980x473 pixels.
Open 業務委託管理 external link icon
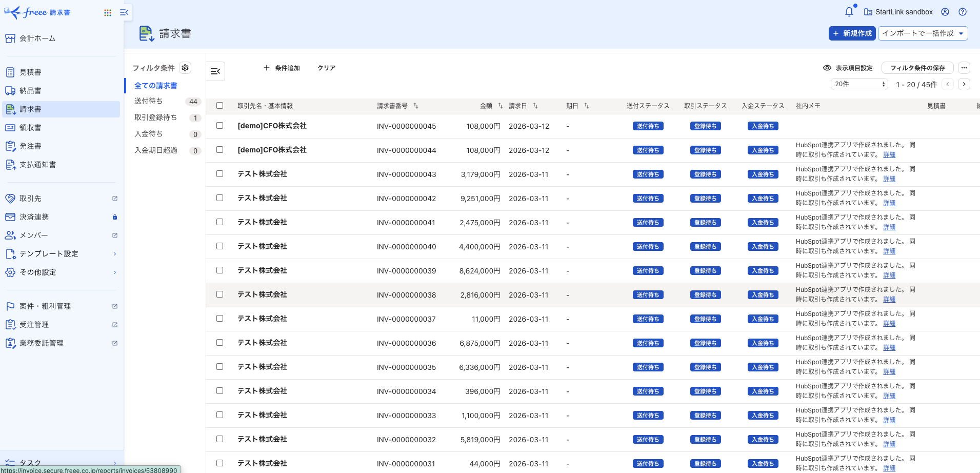tap(115, 343)
